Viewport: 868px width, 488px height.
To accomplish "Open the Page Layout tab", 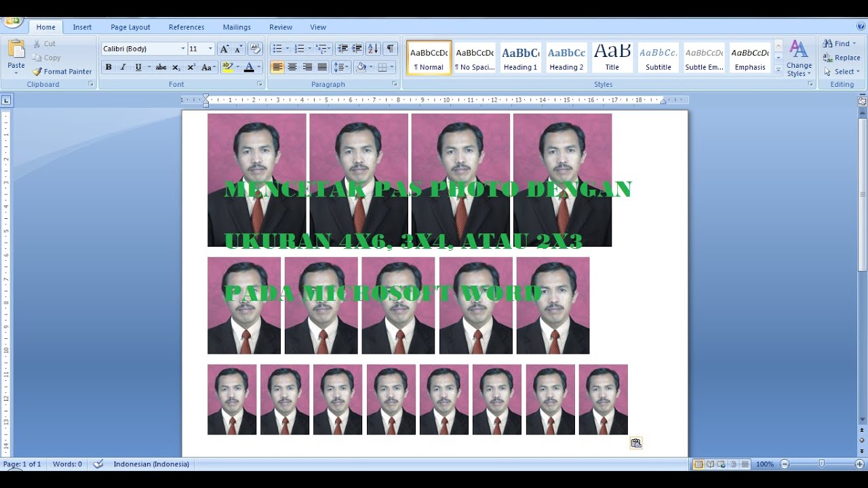I will [x=130, y=27].
